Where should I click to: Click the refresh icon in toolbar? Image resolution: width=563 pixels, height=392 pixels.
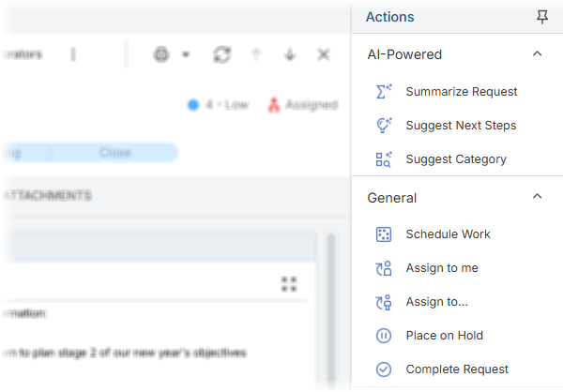(221, 55)
